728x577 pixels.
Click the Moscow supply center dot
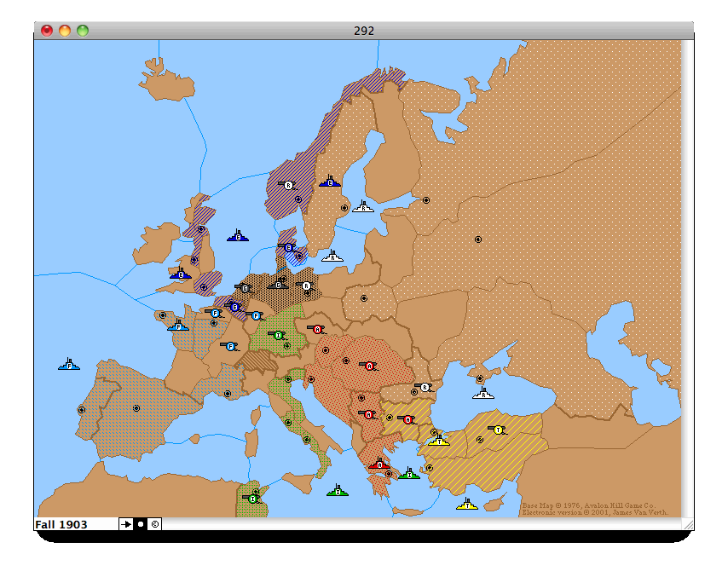(x=477, y=239)
